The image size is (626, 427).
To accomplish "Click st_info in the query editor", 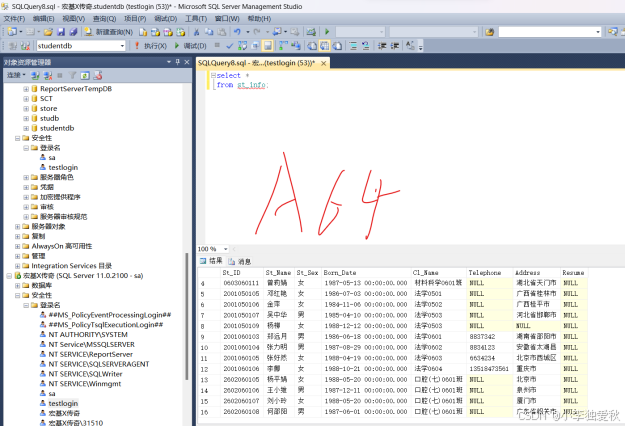I will [251, 85].
